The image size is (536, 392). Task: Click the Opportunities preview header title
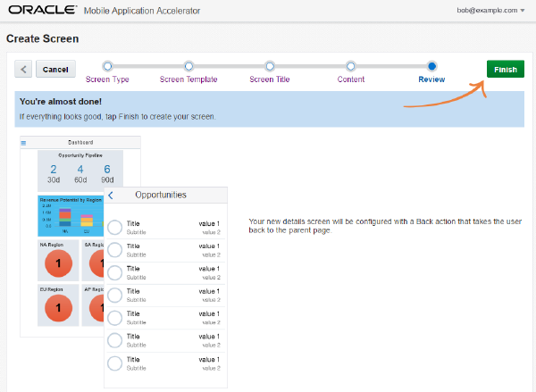161,195
